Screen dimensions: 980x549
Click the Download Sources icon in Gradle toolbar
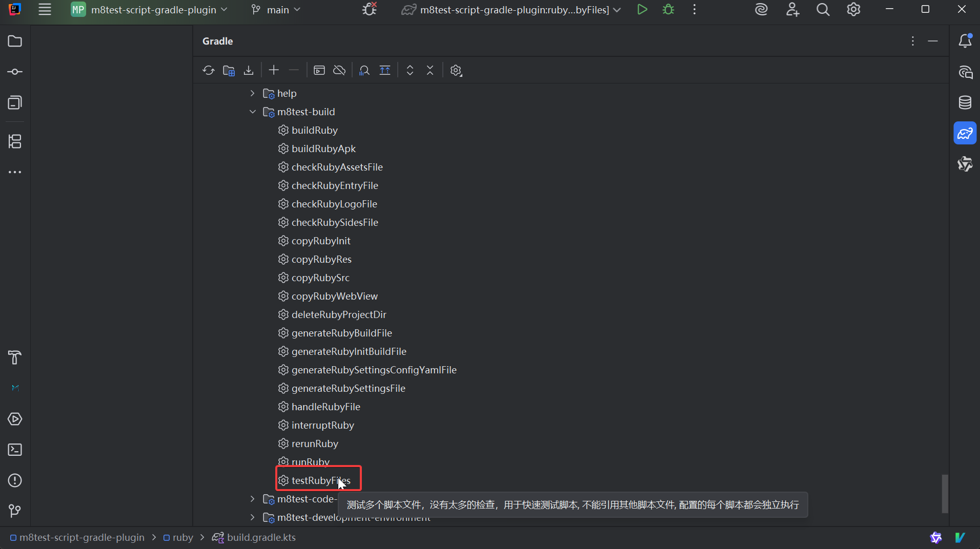point(249,71)
